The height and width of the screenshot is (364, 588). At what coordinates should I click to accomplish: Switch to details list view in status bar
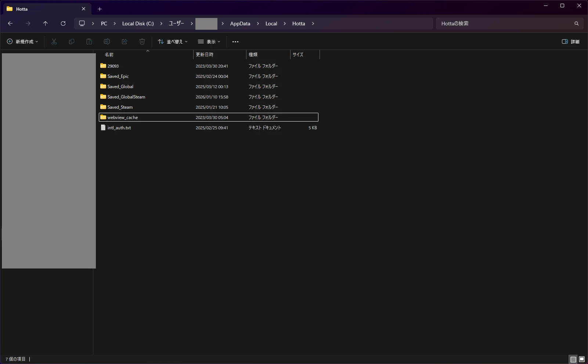pos(573,359)
